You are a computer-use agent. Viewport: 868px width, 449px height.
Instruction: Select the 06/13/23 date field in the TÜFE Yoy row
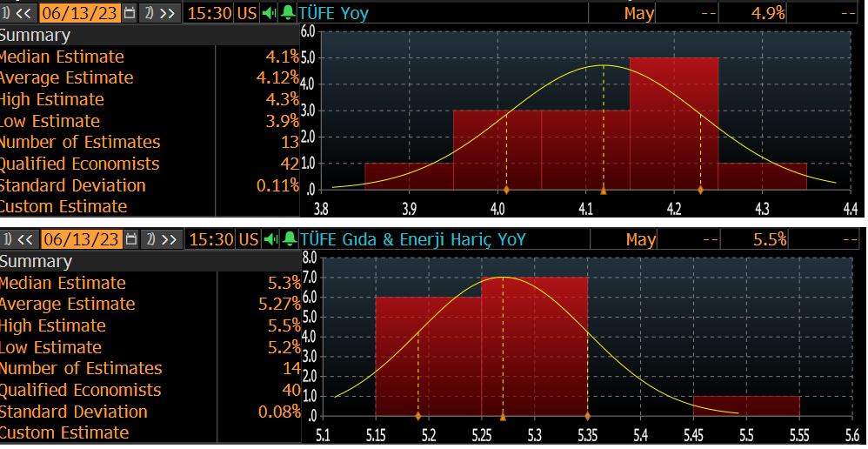(x=80, y=13)
